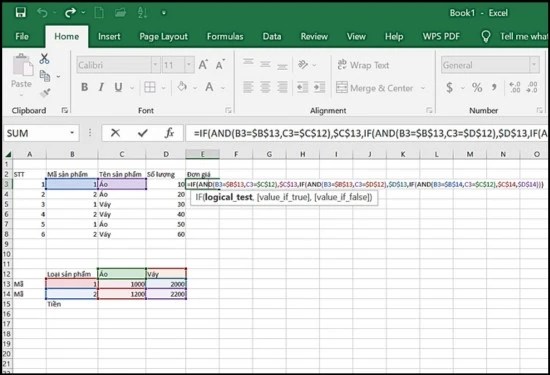This screenshot has width=550, height=375.
Task: Click the Merge & Center button
Action: pos(375,88)
